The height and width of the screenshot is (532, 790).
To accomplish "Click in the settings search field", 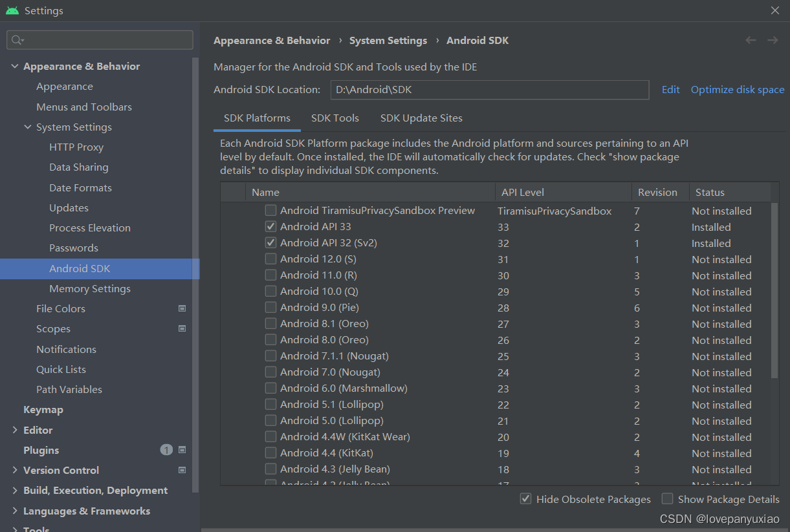I will pyautogui.click(x=100, y=40).
